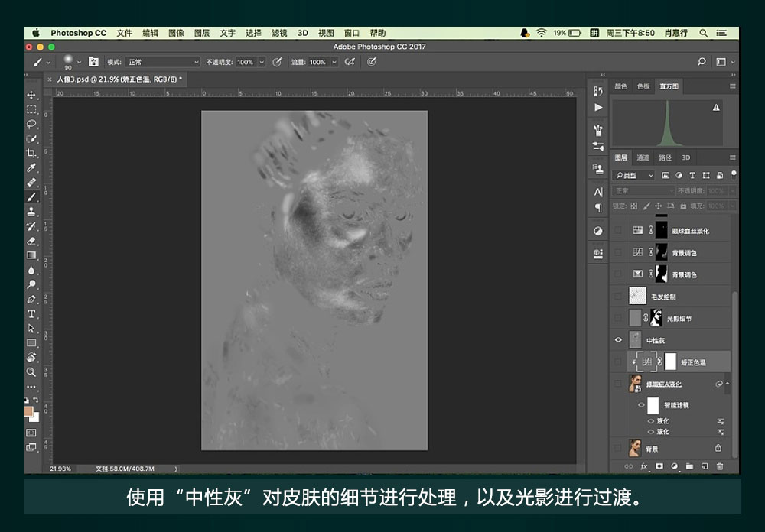Click the foreground color swatch

pyautogui.click(x=29, y=411)
